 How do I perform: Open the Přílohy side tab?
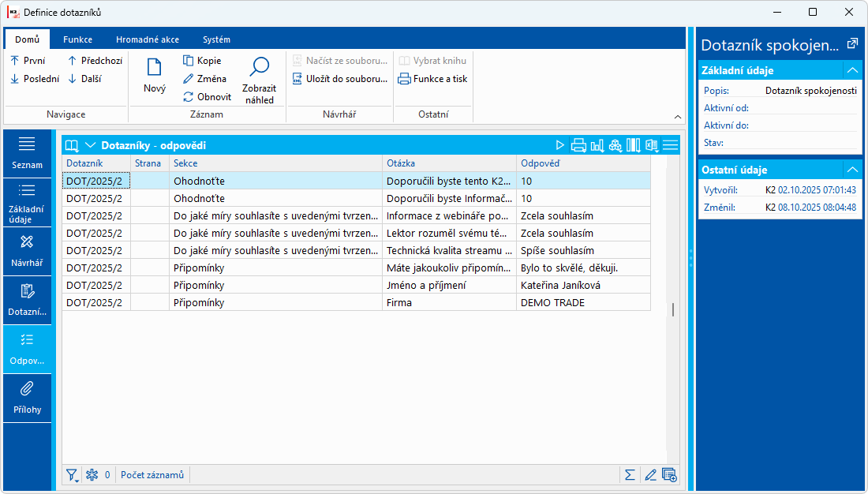click(27, 399)
